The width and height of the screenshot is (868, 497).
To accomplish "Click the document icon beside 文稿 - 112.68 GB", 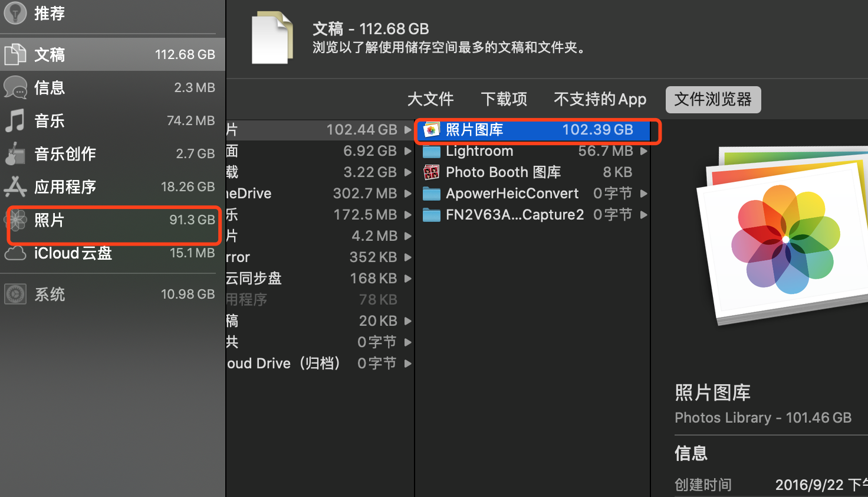I will pyautogui.click(x=272, y=38).
